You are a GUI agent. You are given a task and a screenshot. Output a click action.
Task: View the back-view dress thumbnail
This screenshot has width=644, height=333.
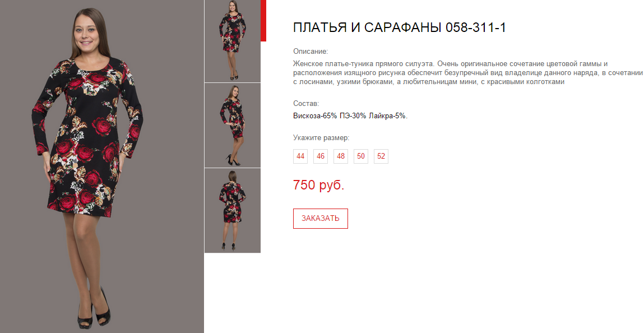[233, 211]
